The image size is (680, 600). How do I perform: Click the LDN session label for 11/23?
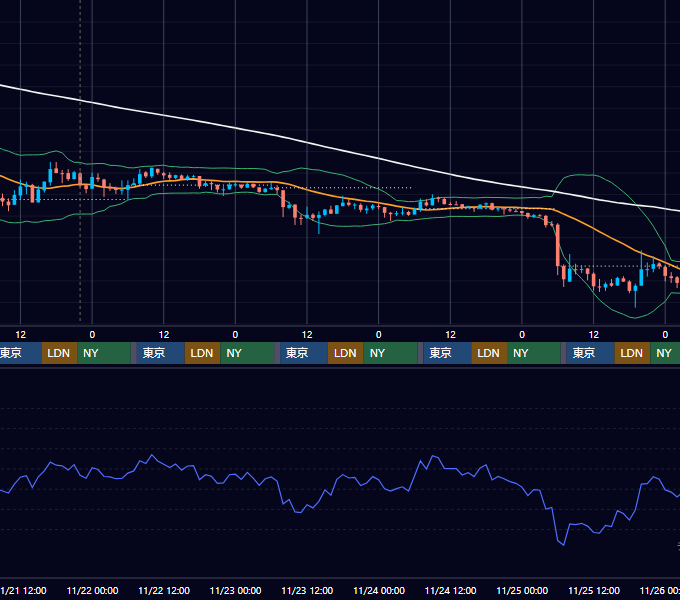(345, 353)
